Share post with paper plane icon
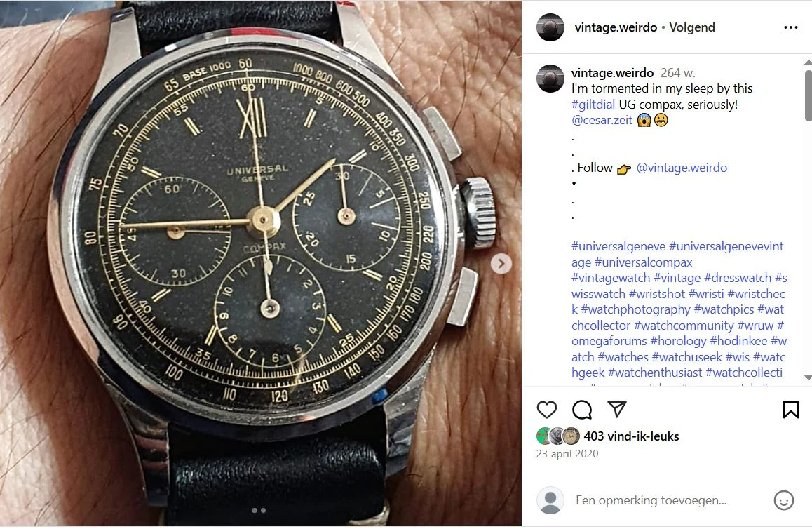The height and width of the screenshot is (529, 812). (617, 409)
